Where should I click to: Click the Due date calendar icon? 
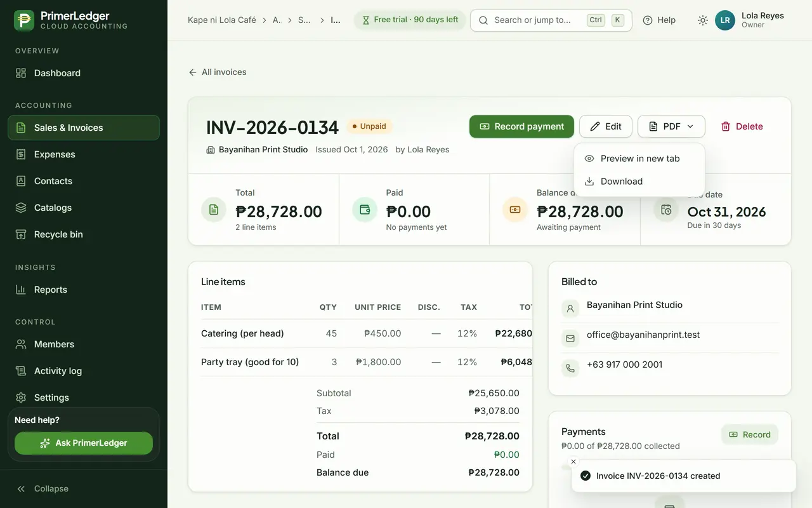pyautogui.click(x=666, y=210)
